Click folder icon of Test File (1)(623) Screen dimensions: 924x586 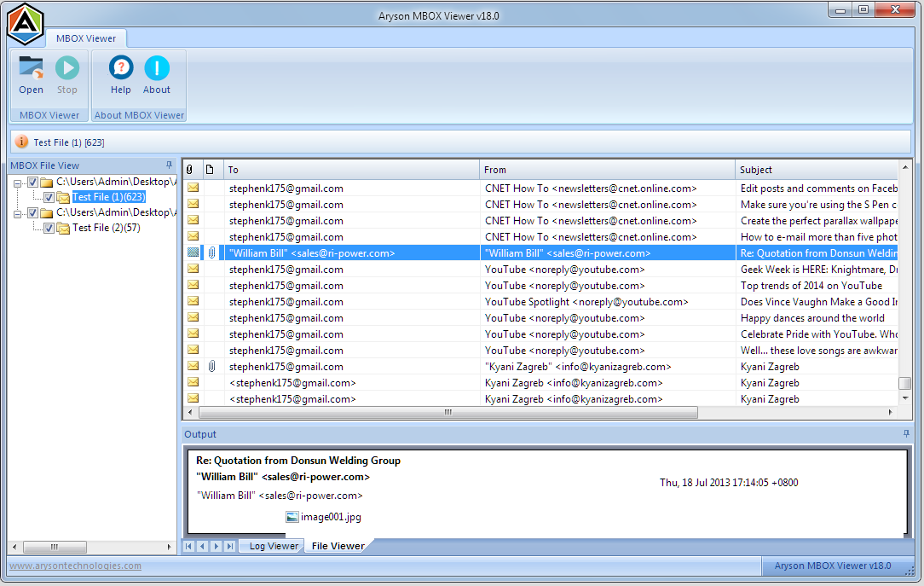point(64,198)
